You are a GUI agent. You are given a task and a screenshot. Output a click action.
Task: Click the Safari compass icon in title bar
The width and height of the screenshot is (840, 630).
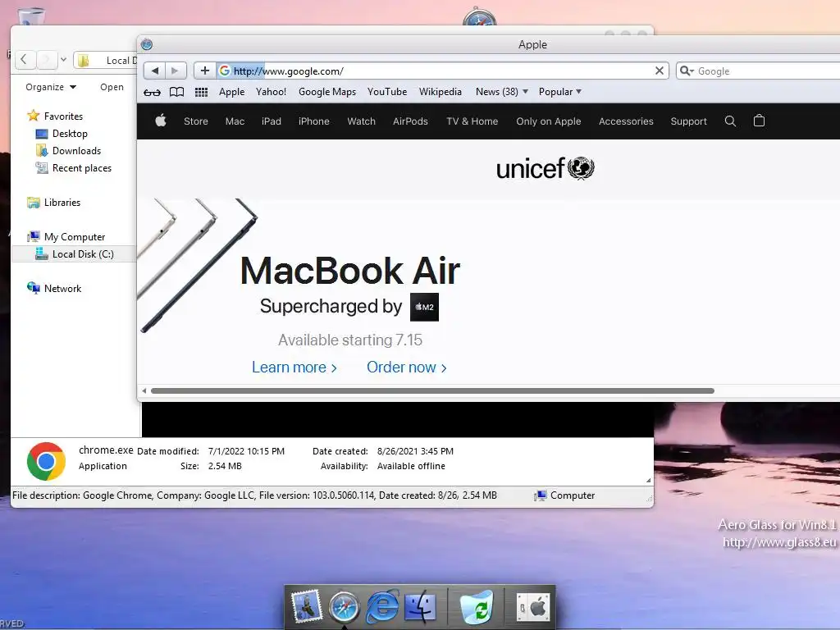pyautogui.click(x=148, y=44)
